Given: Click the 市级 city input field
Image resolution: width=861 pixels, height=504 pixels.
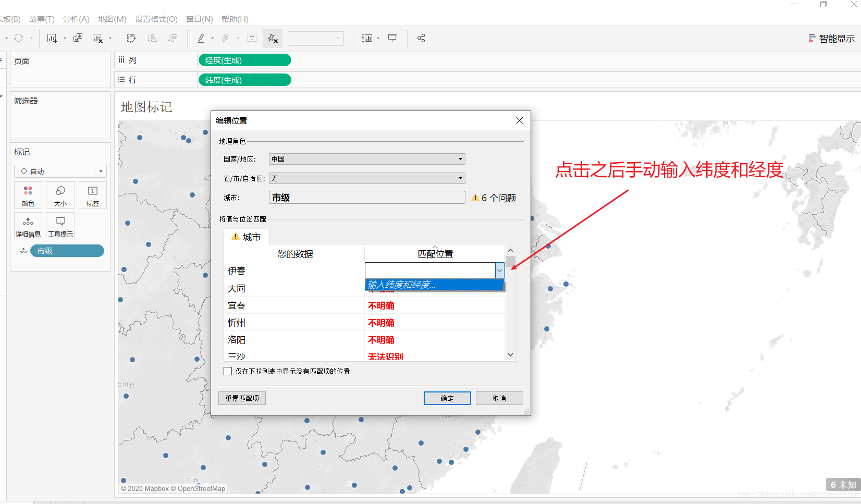Looking at the screenshot, I should pyautogui.click(x=367, y=198).
